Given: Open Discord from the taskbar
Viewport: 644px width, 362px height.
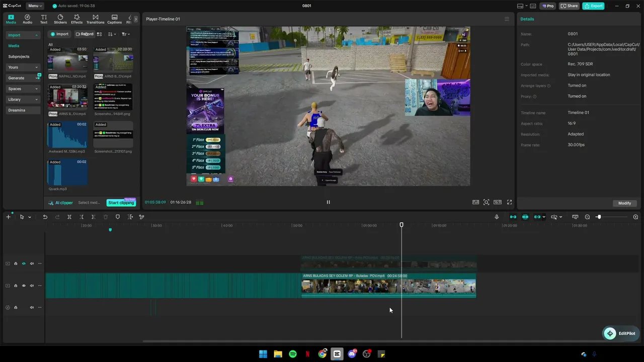Looking at the screenshot, I should [x=352, y=354].
